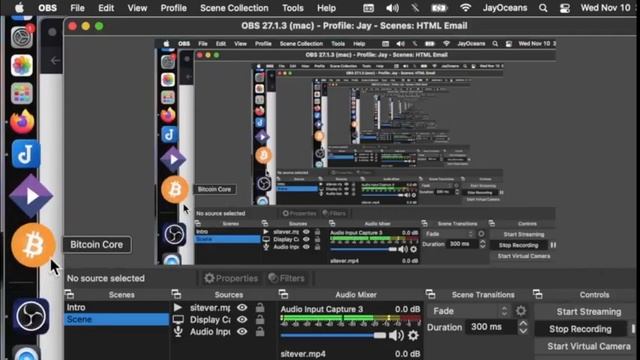Open the purple diamond play app in dock
Image resolution: width=640 pixels, height=360 pixels.
tap(31, 196)
